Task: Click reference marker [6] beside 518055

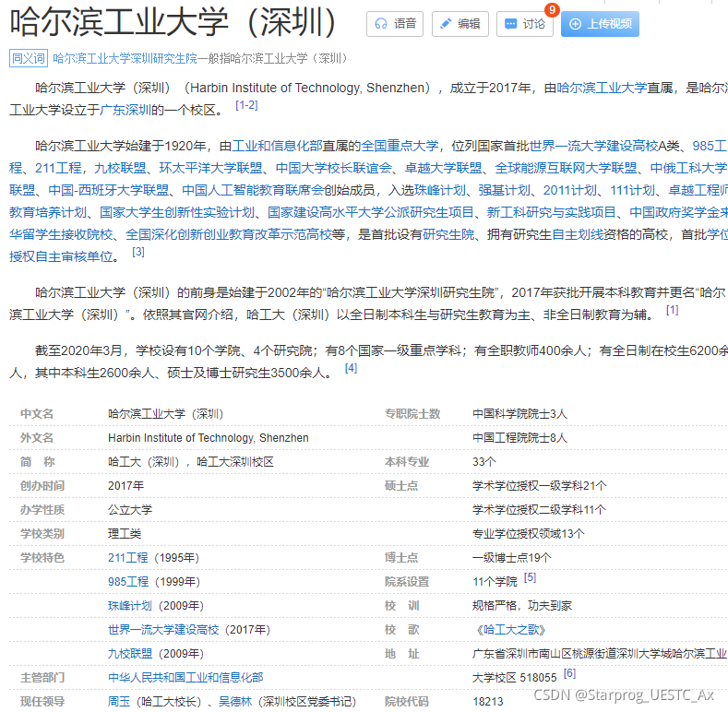Action: click(569, 673)
